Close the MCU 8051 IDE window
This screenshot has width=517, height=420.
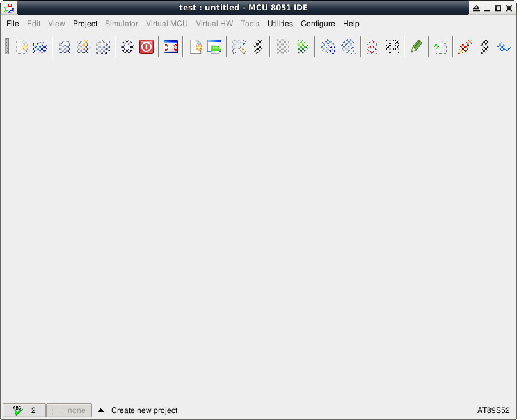click(509, 8)
